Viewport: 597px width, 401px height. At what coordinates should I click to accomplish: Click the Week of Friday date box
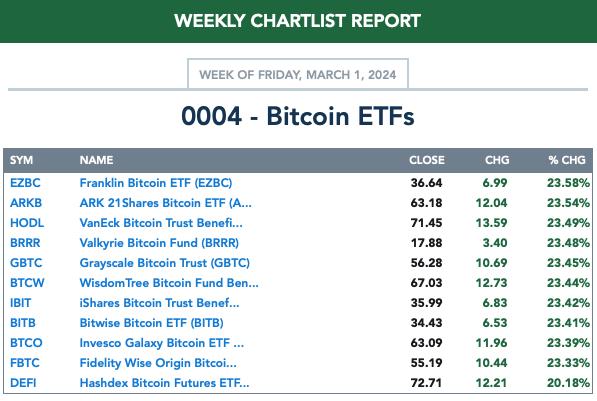(298, 74)
